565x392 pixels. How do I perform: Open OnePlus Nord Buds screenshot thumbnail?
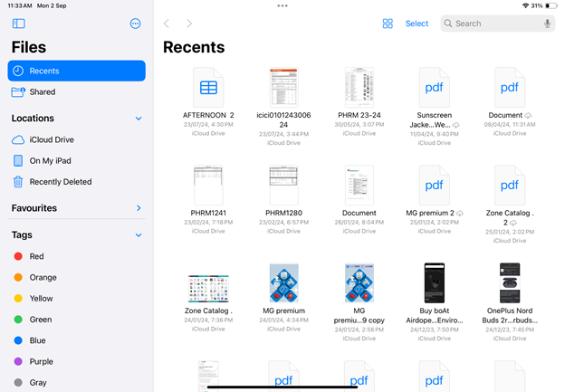tap(510, 283)
